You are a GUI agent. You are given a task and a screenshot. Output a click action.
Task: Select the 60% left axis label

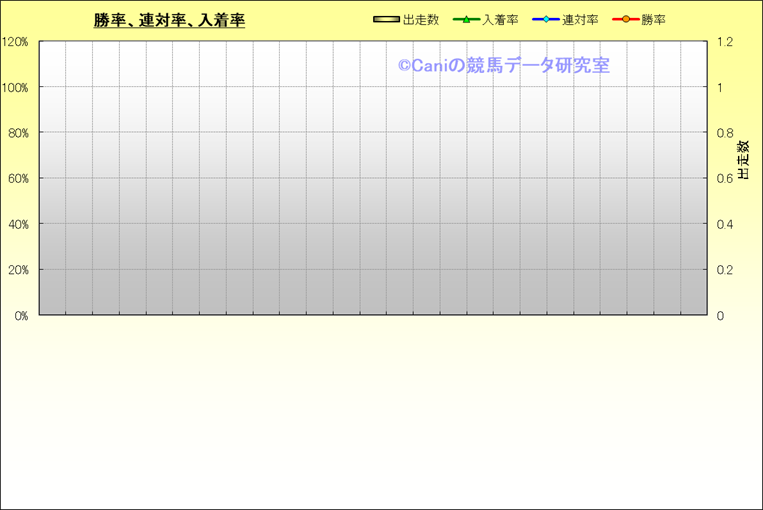point(18,179)
